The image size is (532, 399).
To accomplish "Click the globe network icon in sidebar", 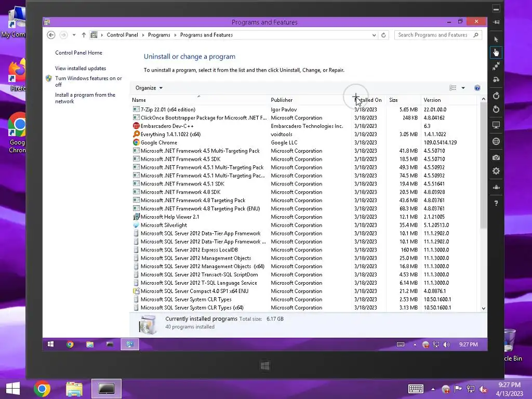I will (x=496, y=141).
